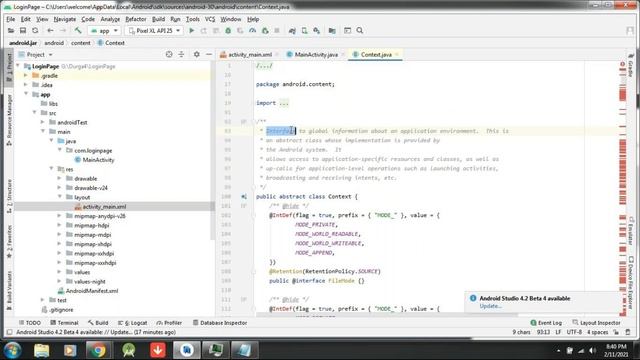Collapse all in Project panel icon
This screenshot has width=640, height=360.
click(x=181, y=54)
